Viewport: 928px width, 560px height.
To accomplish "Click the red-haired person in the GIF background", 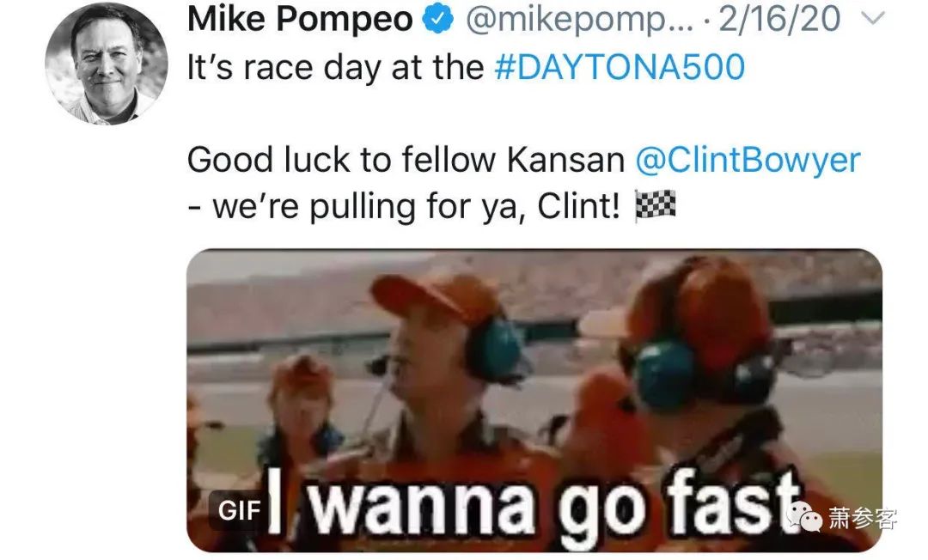I will click(x=302, y=404).
